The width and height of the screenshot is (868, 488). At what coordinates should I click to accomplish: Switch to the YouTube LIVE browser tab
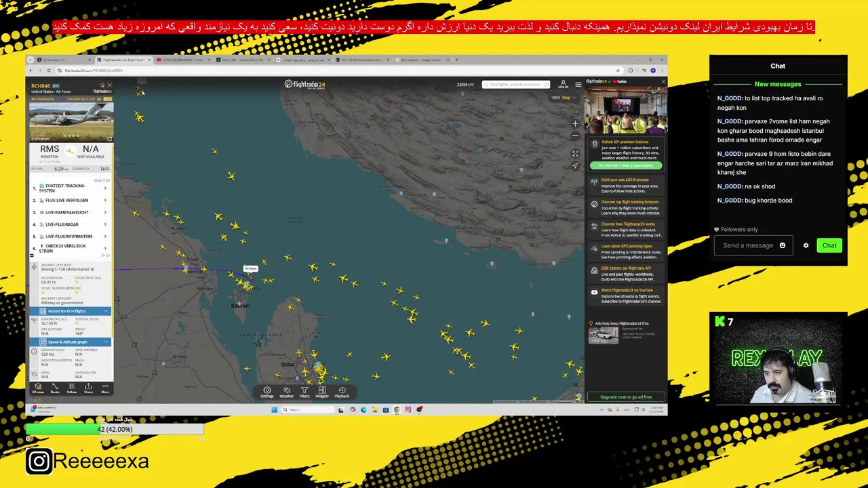point(182,60)
